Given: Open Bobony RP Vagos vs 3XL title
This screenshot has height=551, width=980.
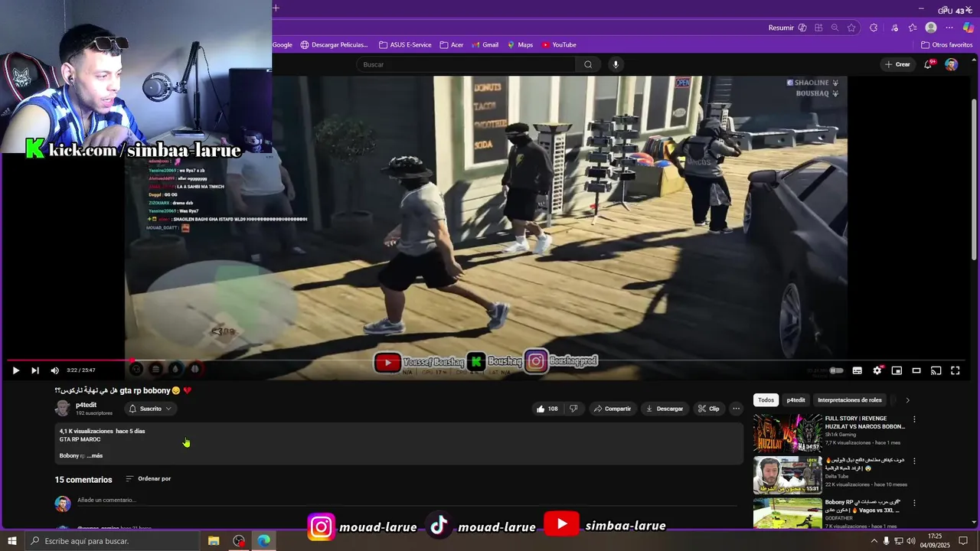Looking at the screenshot, I should (x=863, y=506).
